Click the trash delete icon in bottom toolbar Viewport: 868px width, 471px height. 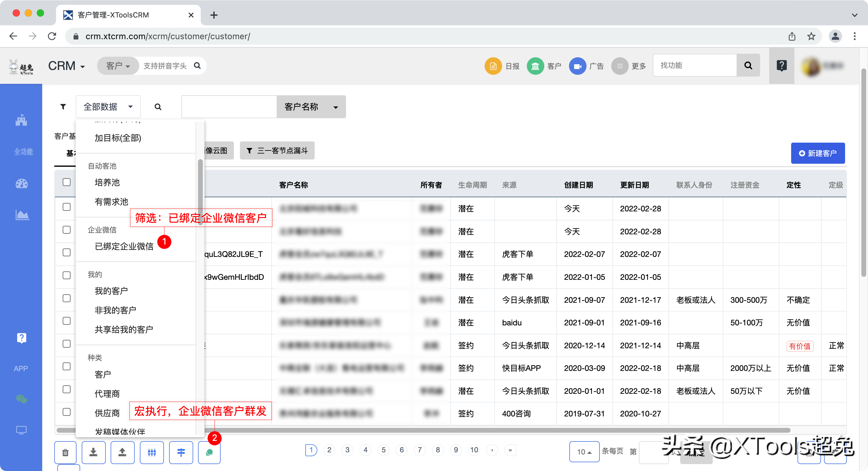pyautogui.click(x=65, y=452)
